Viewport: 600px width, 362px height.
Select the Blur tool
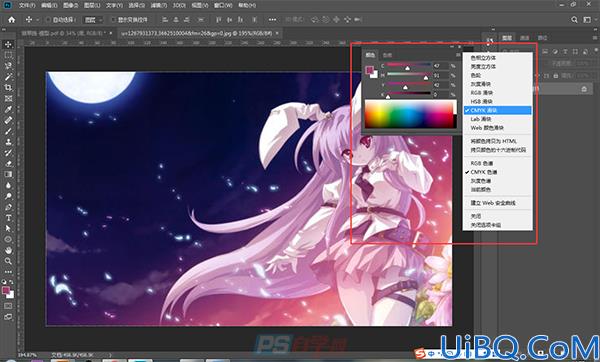click(8, 185)
